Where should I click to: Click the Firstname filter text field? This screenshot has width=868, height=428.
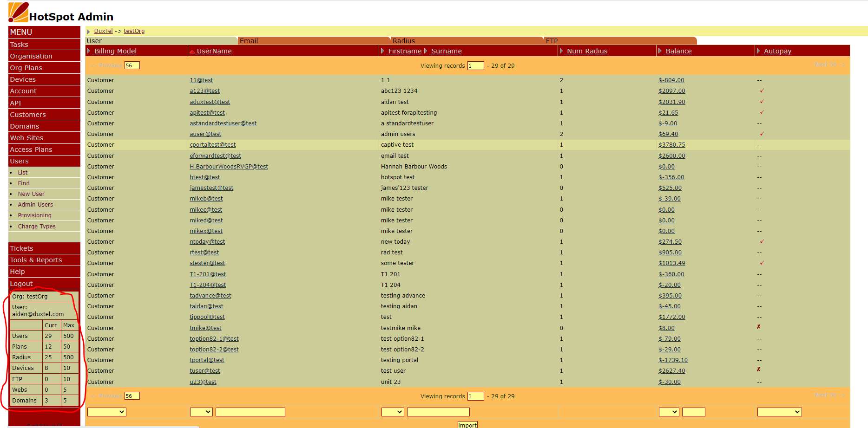pos(438,412)
